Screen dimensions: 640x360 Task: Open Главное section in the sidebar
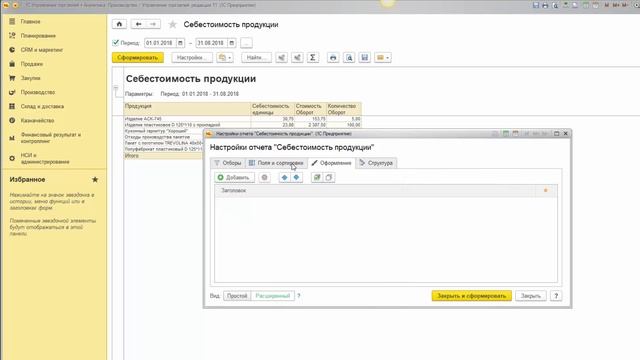click(x=31, y=21)
